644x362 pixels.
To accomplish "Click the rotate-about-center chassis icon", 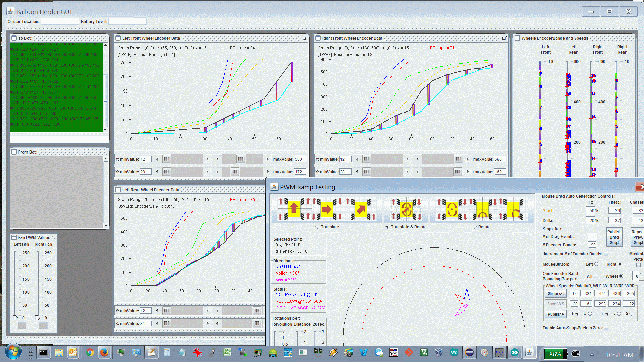I will click(x=451, y=209).
